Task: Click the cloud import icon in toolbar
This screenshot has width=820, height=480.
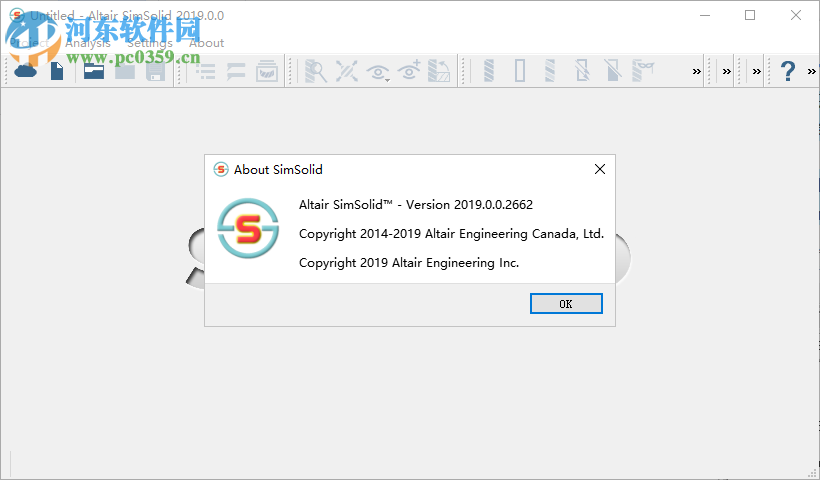Action: click(25, 70)
